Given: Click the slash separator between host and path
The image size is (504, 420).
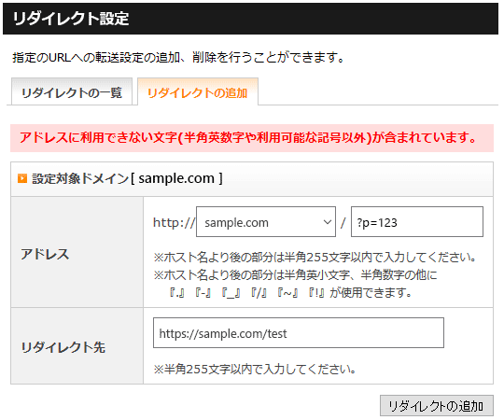Looking at the screenshot, I should point(343,222).
